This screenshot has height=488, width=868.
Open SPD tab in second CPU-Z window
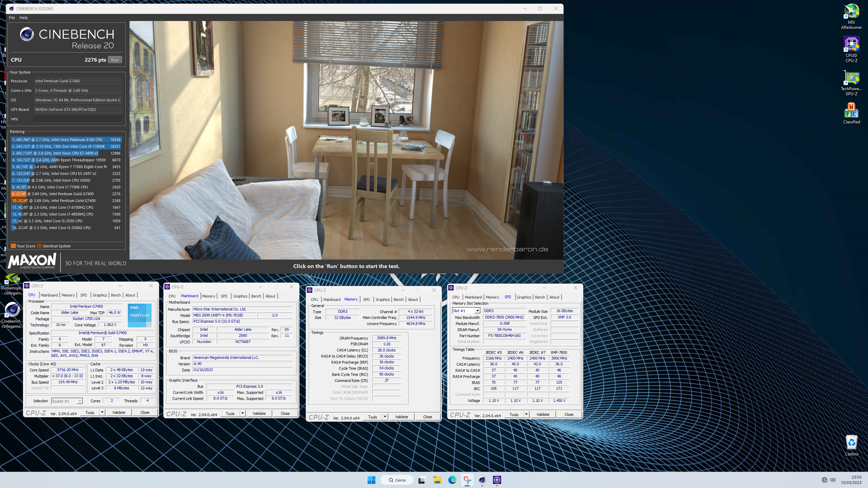224,296
